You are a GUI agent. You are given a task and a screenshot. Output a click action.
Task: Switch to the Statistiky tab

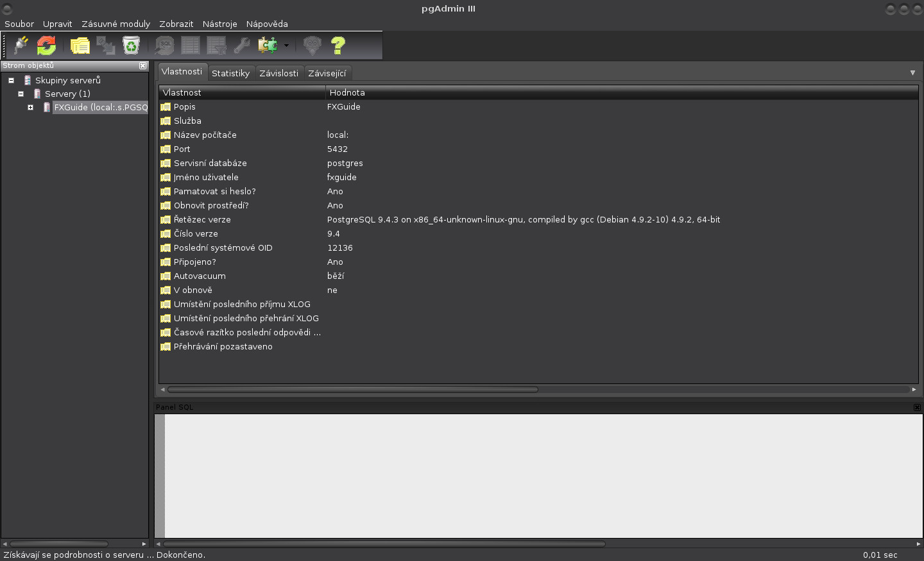[x=230, y=73]
